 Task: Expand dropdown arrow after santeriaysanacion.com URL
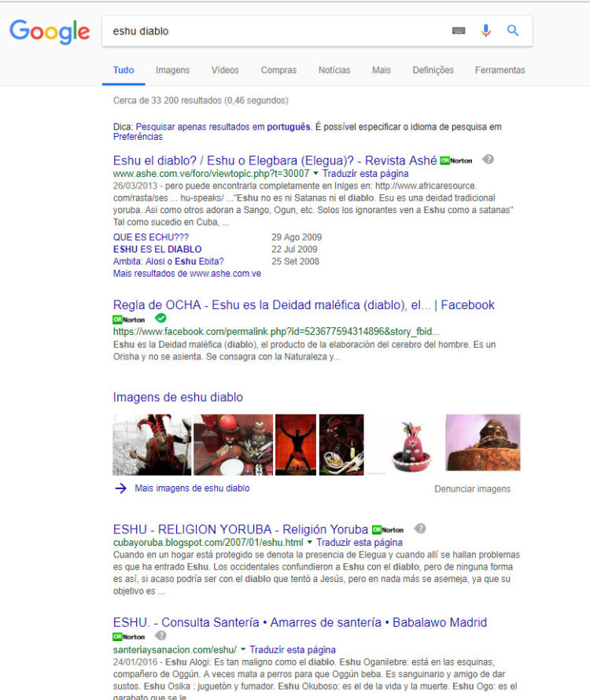pyautogui.click(x=243, y=649)
